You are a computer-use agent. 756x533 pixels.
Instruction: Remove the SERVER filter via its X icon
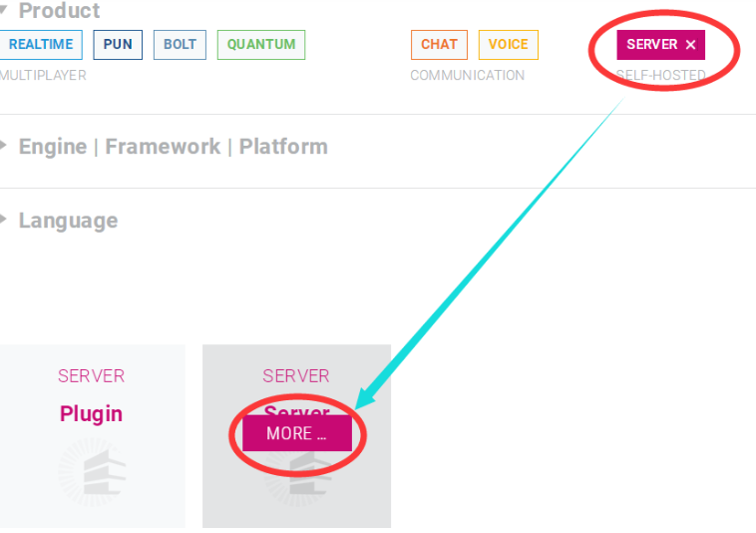[690, 45]
